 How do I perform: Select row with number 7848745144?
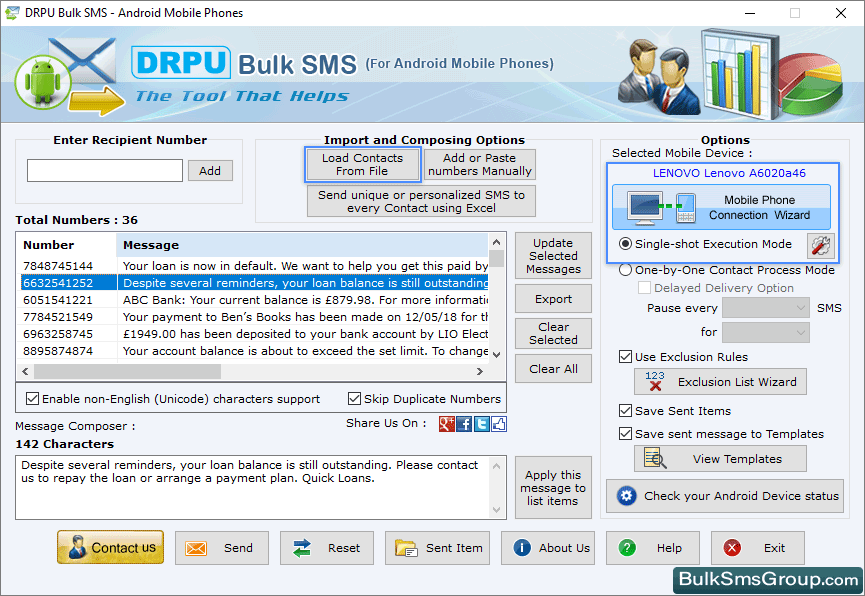coord(254,266)
